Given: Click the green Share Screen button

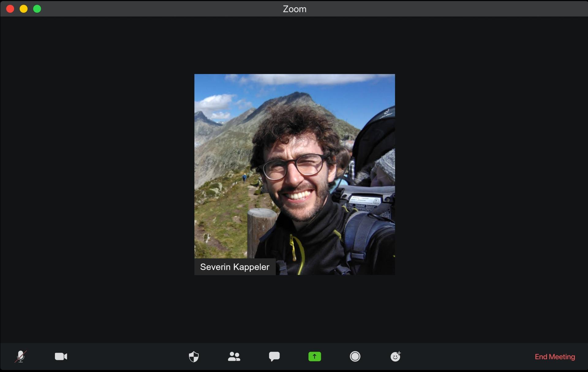Looking at the screenshot, I should 315,356.
